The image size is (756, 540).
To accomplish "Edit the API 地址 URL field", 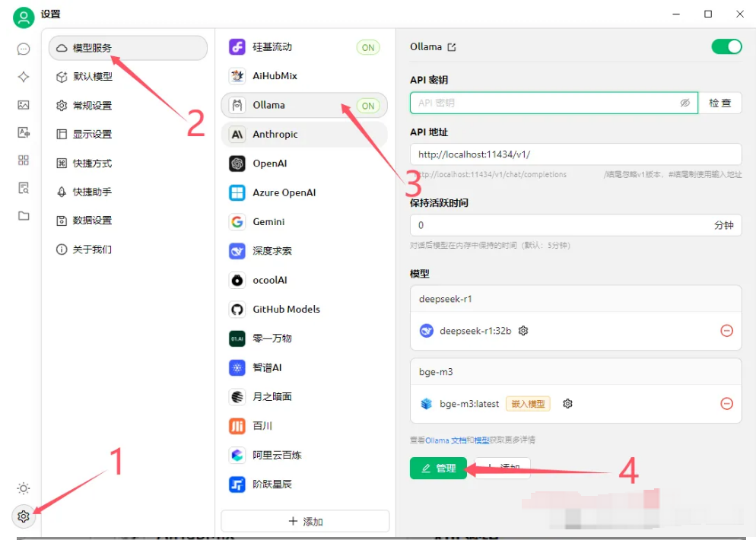I will [x=576, y=154].
